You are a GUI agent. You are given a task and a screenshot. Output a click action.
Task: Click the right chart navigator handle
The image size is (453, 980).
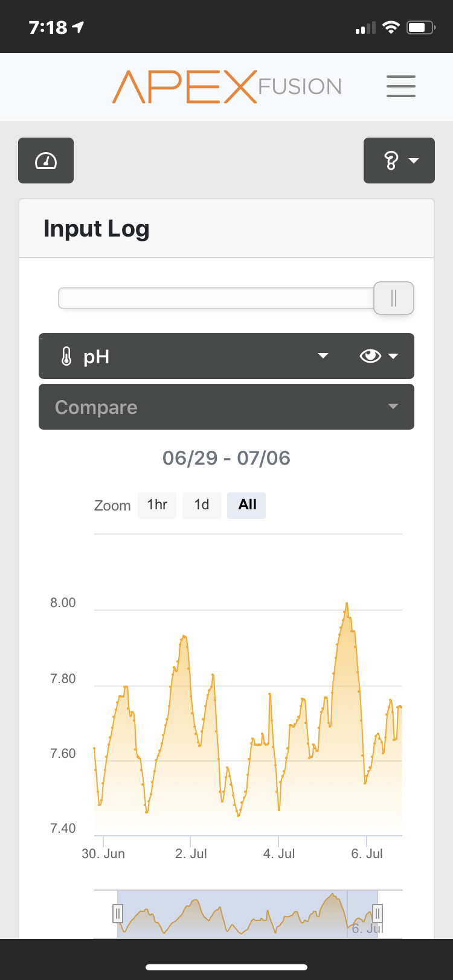pyautogui.click(x=377, y=914)
